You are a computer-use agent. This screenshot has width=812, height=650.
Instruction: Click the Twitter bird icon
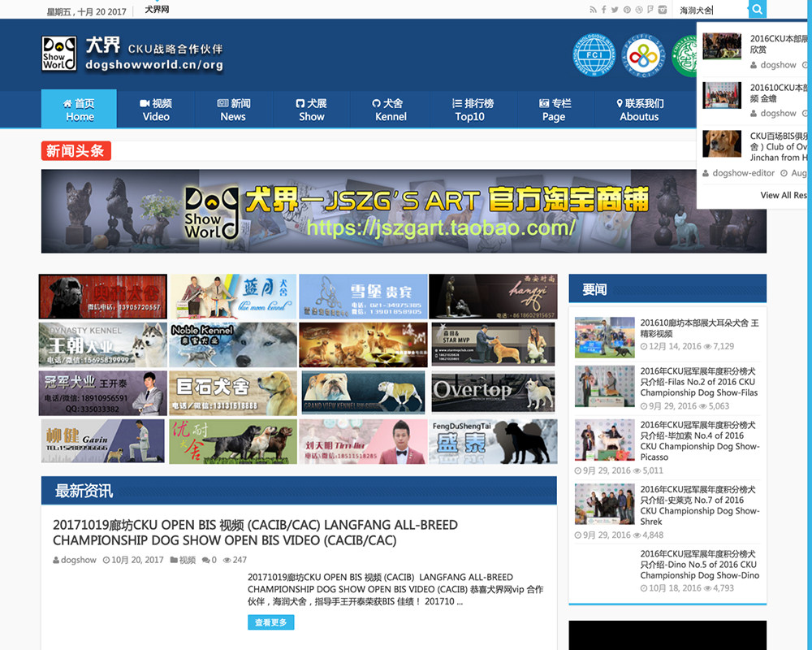615,10
